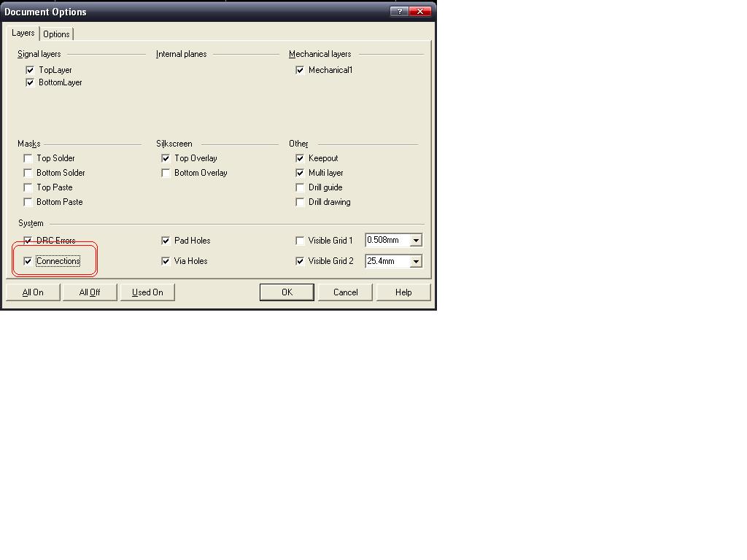Image resolution: width=747 pixels, height=560 pixels.
Task: Open the Visible Grid 1 size dropdown arrow
Action: 416,240
